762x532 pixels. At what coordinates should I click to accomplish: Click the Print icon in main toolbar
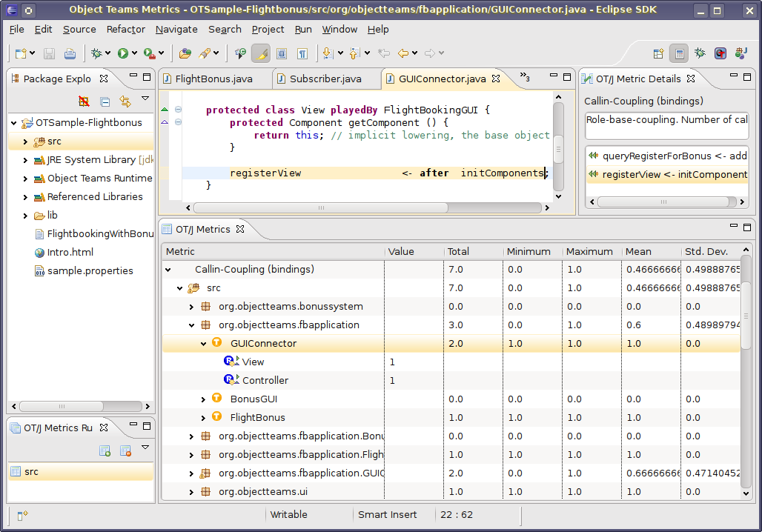70,53
